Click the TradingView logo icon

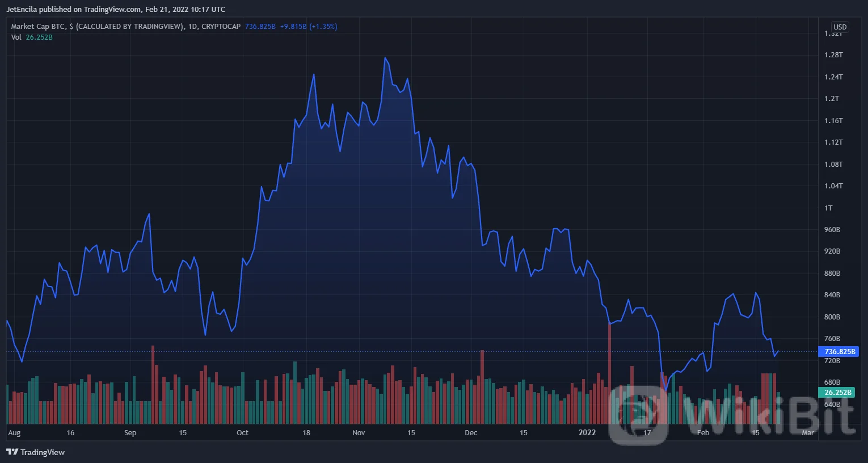tap(11, 452)
